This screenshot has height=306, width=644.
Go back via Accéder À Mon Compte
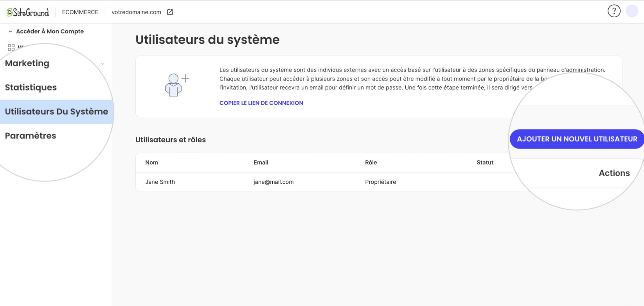(50, 31)
